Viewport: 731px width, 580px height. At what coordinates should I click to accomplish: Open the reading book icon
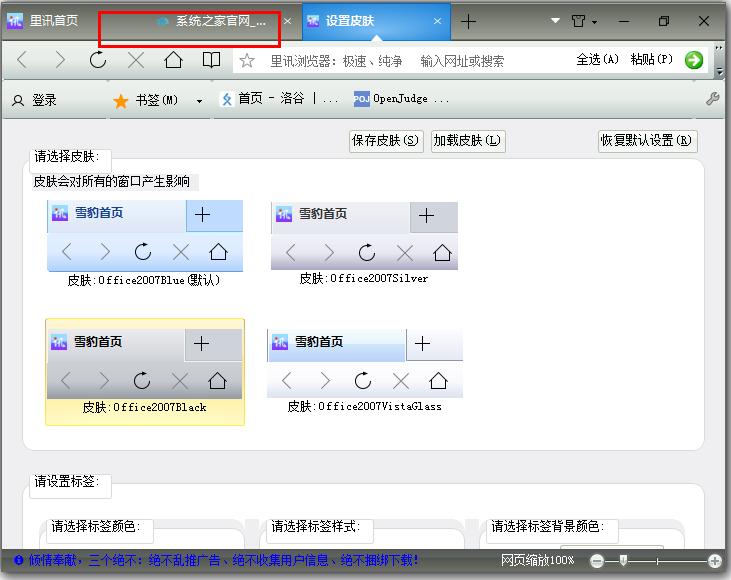(212, 61)
